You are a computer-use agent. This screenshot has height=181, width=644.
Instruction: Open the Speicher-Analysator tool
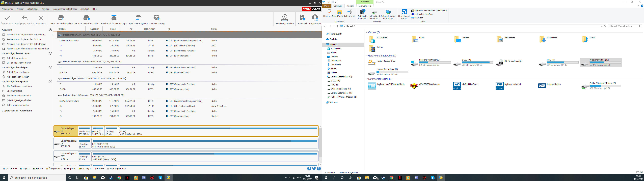coord(138,18)
